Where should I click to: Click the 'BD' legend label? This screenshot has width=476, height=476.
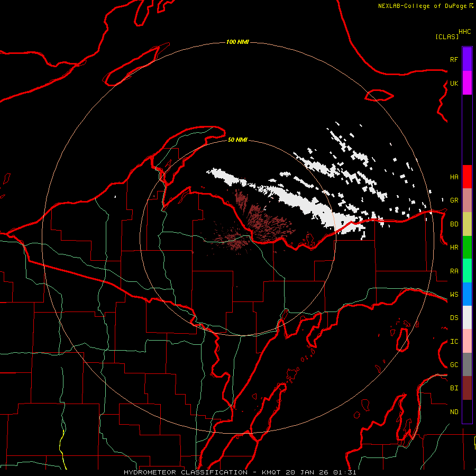pyautogui.click(x=454, y=224)
